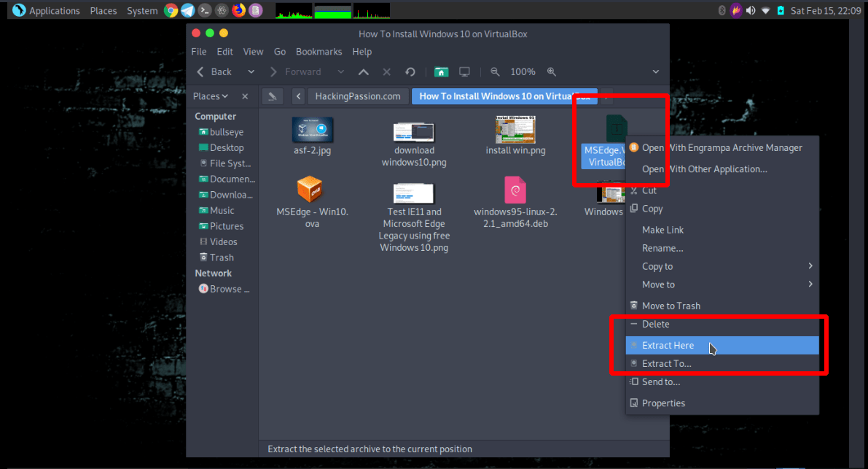Select the How To Install Windows 10 path button
Image resolution: width=868 pixels, height=469 pixels.
pyautogui.click(x=504, y=96)
